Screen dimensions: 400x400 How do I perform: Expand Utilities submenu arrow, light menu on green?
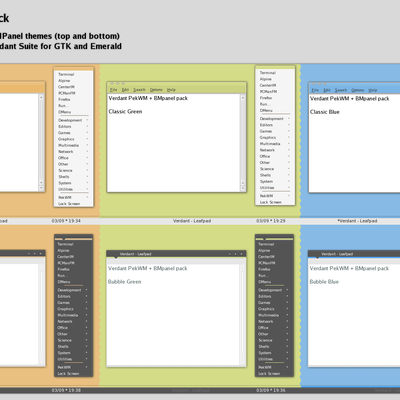(x=289, y=188)
